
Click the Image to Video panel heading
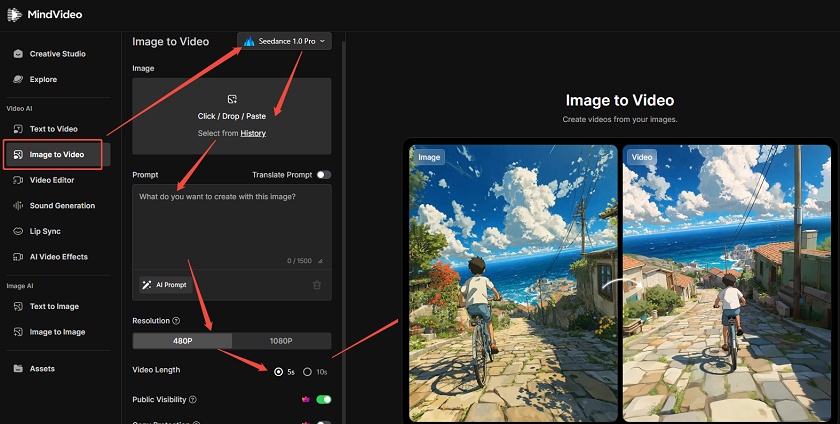coord(170,42)
